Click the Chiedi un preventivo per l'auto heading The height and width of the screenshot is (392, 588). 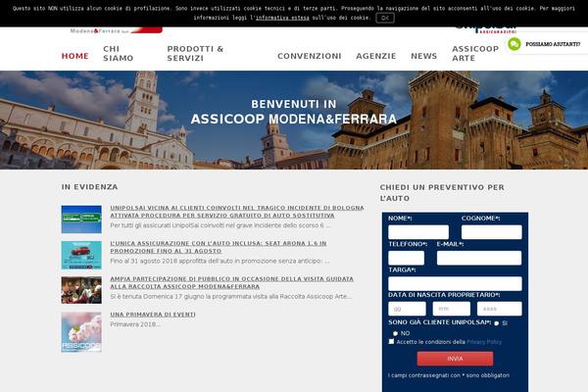[x=442, y=193]
